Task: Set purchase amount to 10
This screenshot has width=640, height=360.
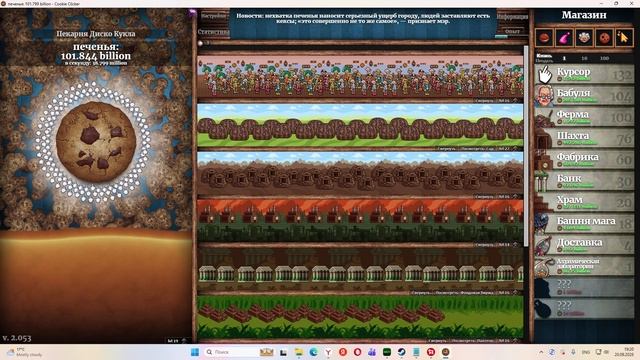Action: coord(584,58)
